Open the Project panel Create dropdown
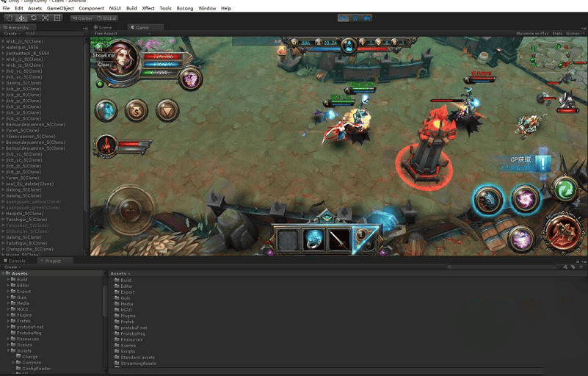This screenshot has height=376, width=588. pyautogui.click(x=12, y=267)
